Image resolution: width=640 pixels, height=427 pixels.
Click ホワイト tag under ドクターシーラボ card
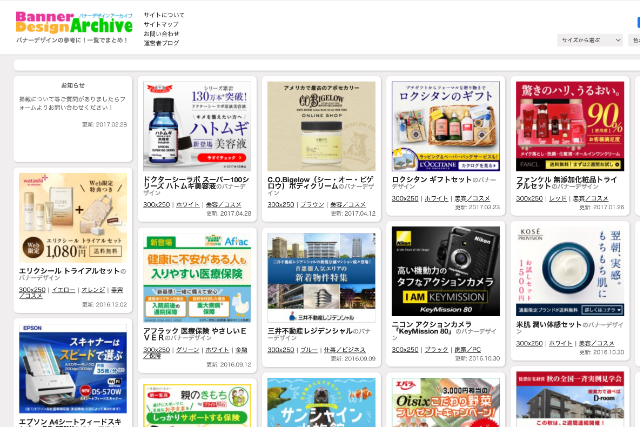188,204
